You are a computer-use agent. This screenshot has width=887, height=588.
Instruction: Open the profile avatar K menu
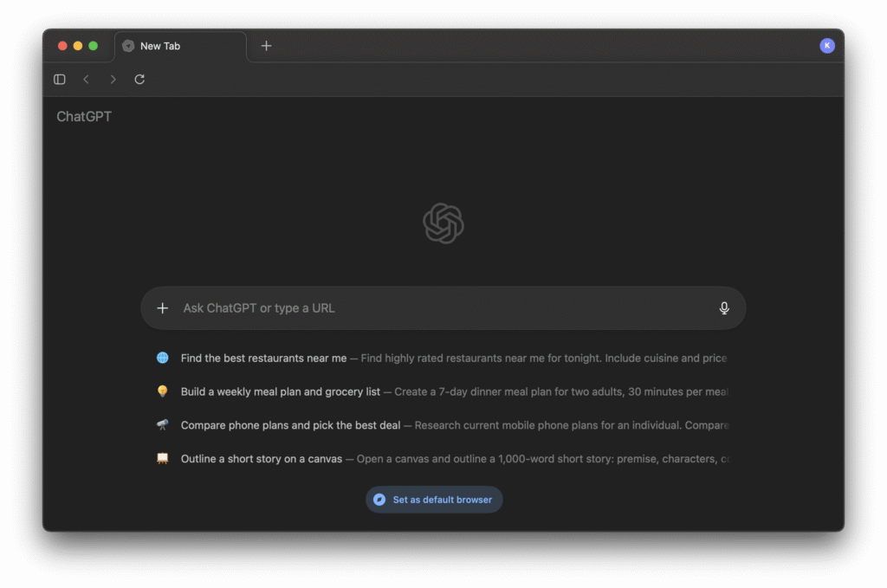(x=826, y=46)
